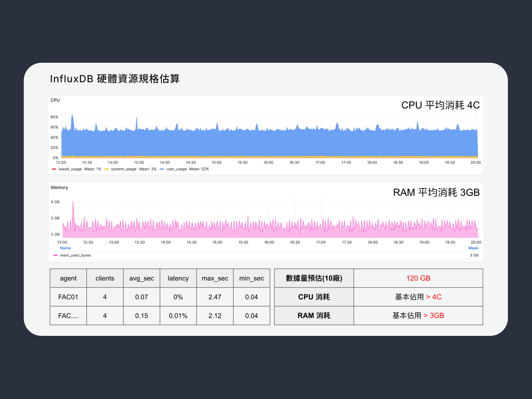
Task: Click the CPU 平均消耗 4C annotation text
Action: [440, 105]
